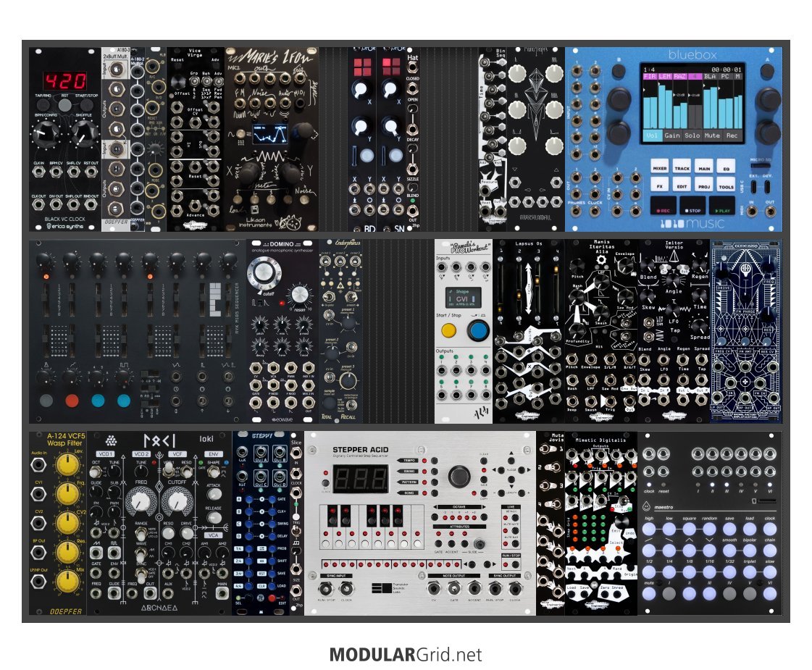
Task: Click the bluebox MIDI IN jack
Action: (751, 212)
